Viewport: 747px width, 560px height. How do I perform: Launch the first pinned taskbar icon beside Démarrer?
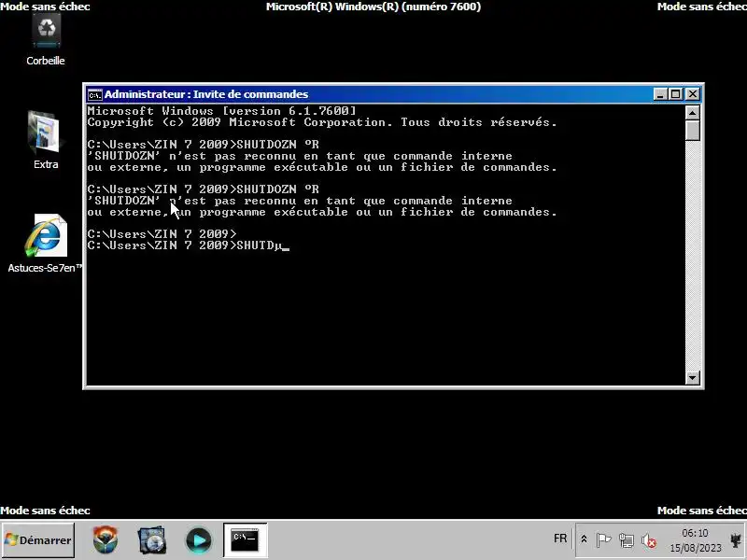click(106, 540)
